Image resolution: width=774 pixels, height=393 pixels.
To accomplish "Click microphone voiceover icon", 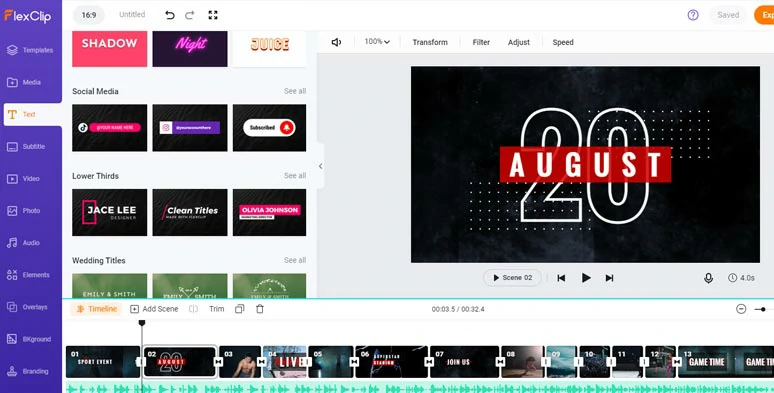I will tap(708, 278).
